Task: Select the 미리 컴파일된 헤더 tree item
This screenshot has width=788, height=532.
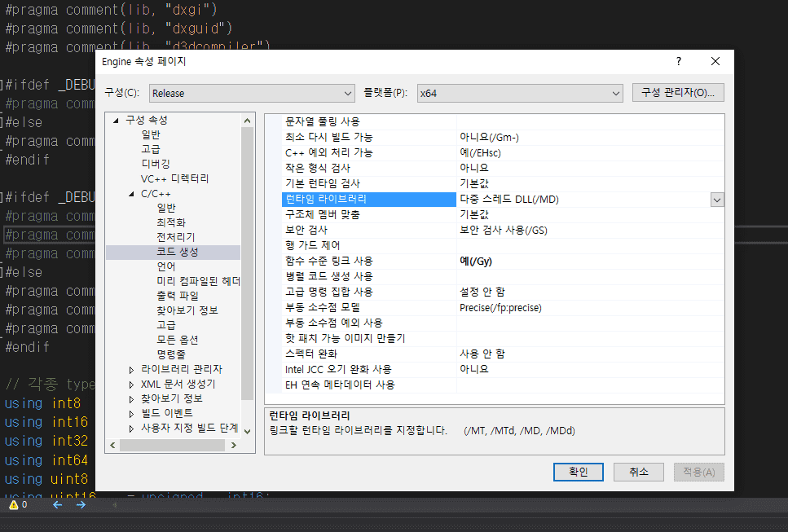Action: pyautogui.click(x=198, y=281)
